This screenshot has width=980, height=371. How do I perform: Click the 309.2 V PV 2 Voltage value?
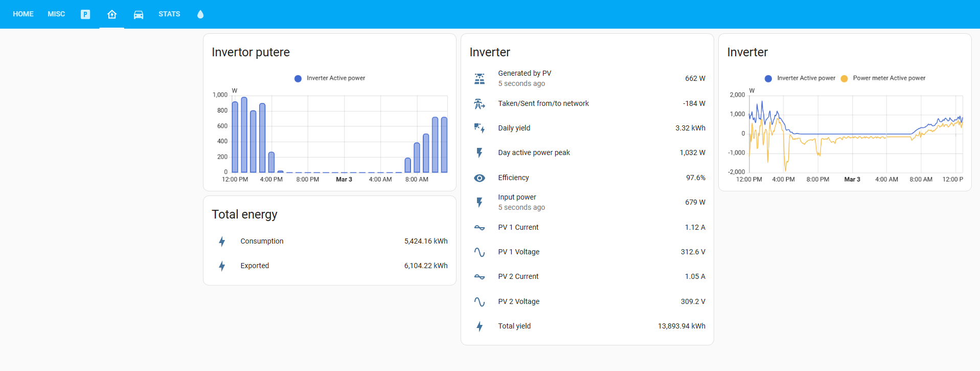point(693,302)
